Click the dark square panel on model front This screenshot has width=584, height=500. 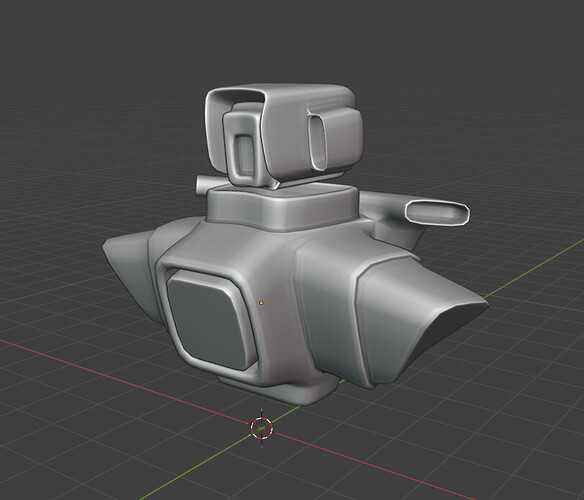point(211,320)
